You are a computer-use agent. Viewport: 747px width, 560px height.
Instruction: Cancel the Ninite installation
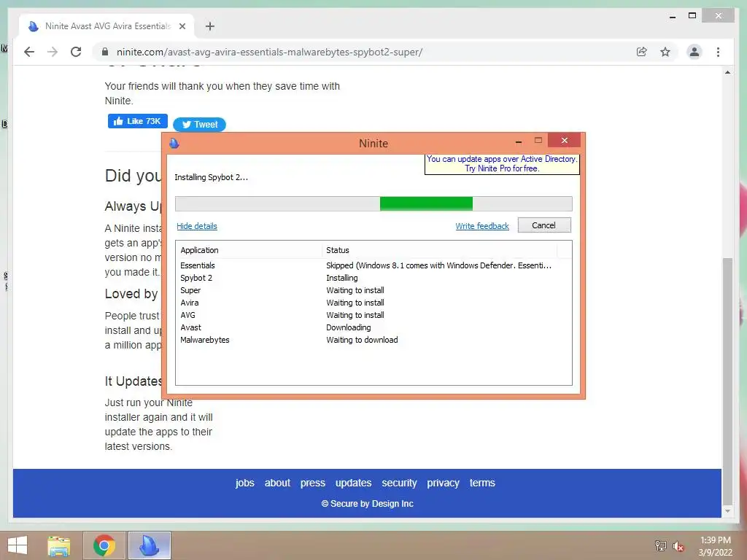tap(544, 225)
